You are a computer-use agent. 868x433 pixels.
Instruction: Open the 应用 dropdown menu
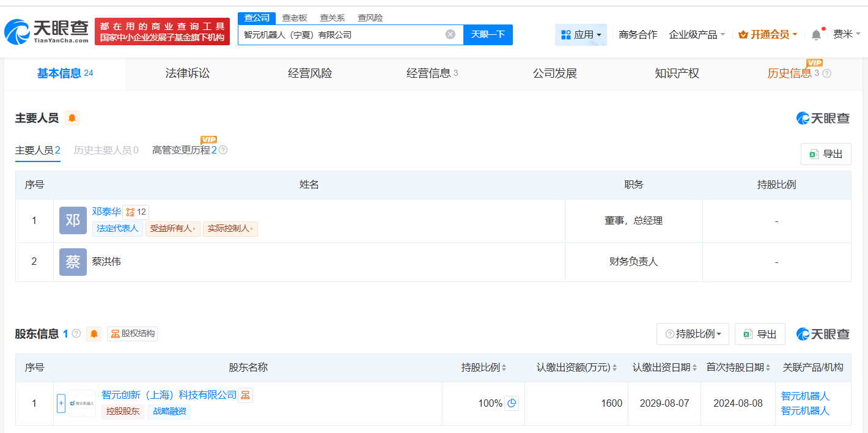pos(581,34)
